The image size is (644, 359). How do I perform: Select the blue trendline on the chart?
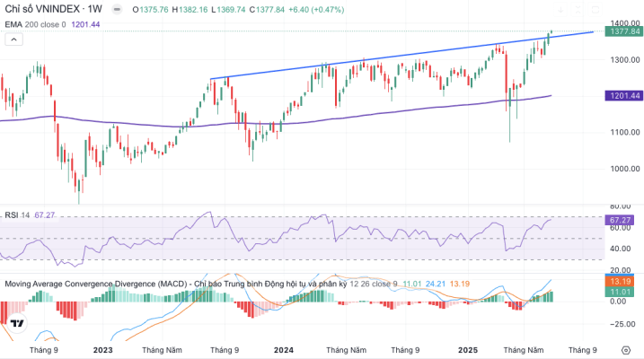402,56
